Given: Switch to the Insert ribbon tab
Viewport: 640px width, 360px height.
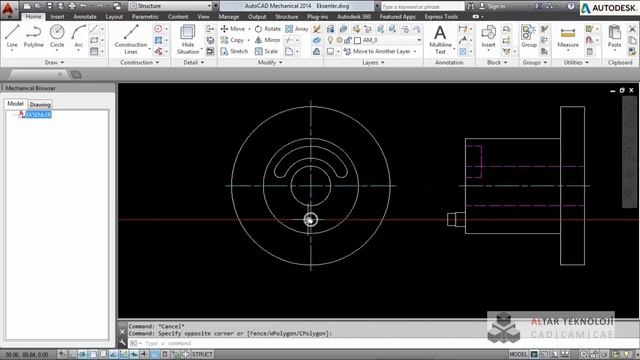Looking at the screenshot, I should [57, 17].
